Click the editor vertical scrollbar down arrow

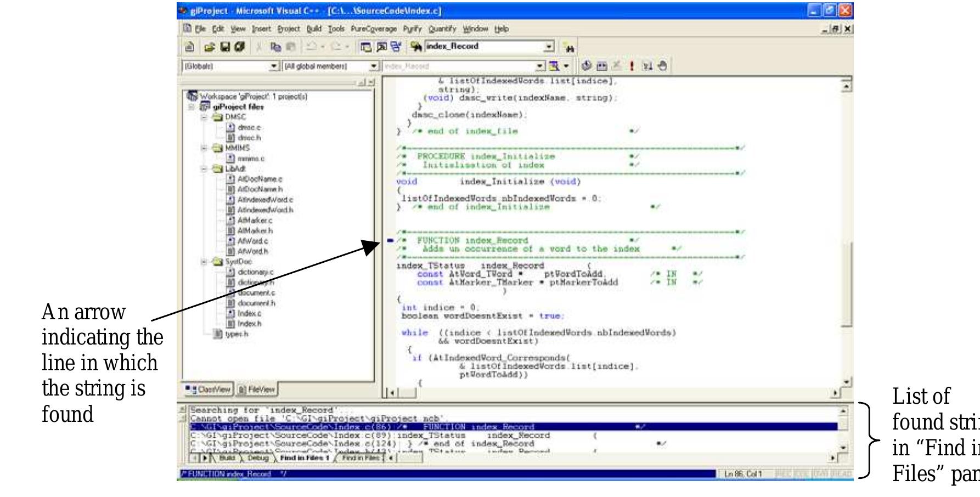(x=847, y=382)
